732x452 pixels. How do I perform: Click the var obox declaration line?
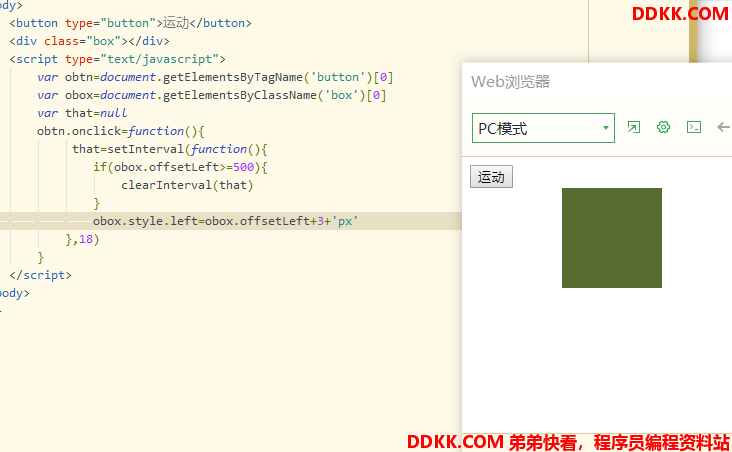[211, 95]
